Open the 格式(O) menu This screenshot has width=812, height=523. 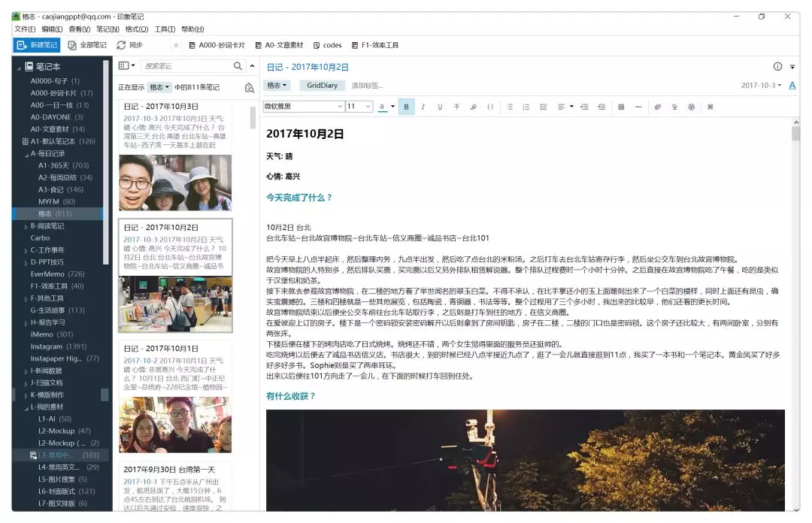[136, 29]
